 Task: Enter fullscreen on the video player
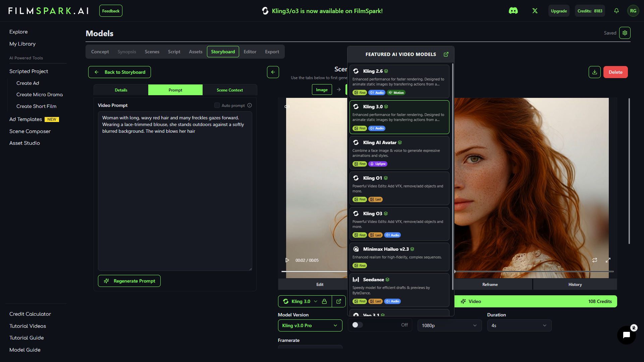(608, 260)
